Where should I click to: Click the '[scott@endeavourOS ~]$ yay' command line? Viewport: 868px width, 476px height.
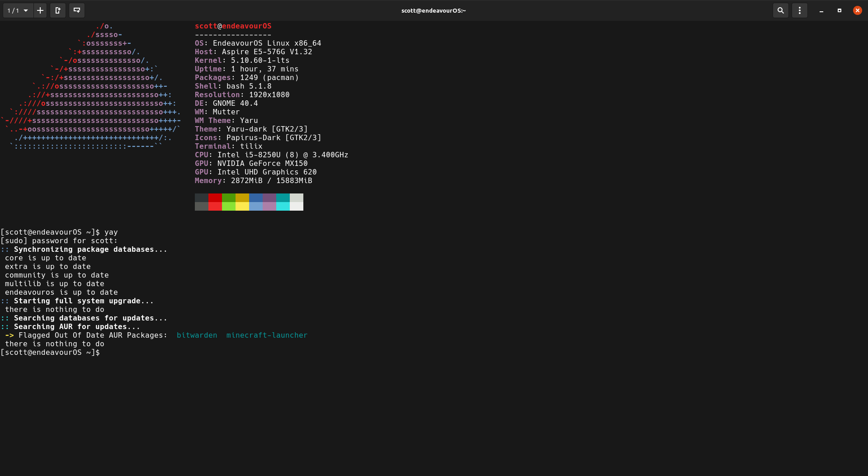[x=59, y=232]
